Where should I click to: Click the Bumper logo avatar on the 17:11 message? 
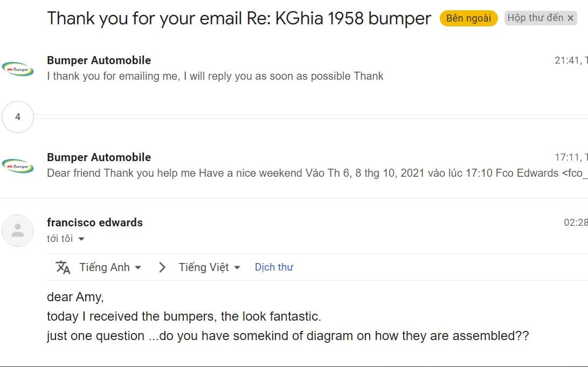18,166
